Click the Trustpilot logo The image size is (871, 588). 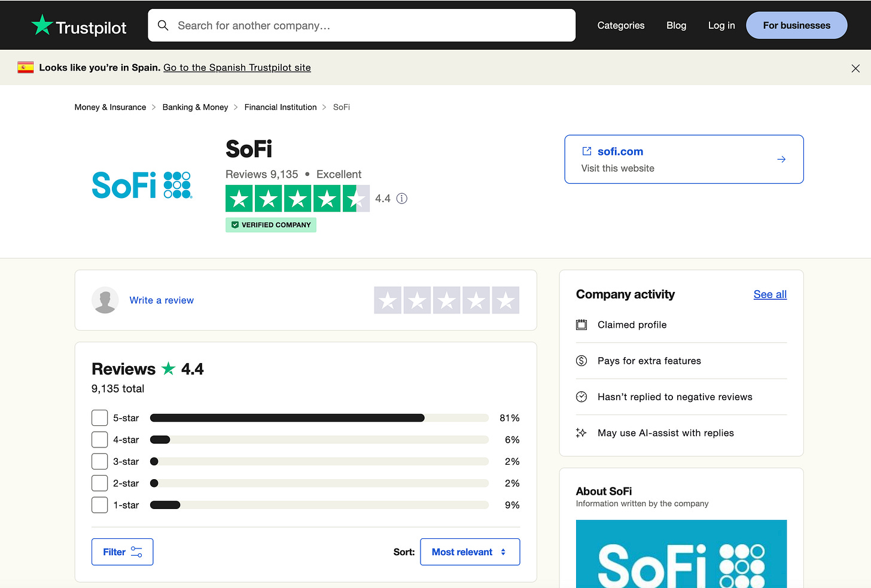[79, 26]
